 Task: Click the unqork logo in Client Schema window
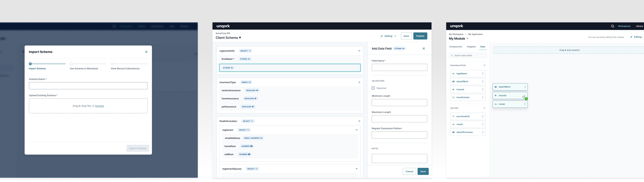pyautogui.click(x=223, y=26)
